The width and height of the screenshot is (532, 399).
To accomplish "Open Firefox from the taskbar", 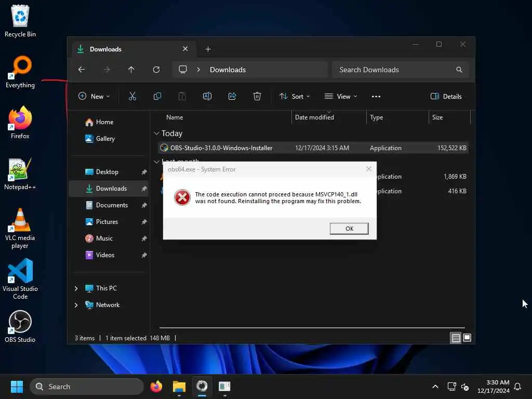I will tap(156, 387).
